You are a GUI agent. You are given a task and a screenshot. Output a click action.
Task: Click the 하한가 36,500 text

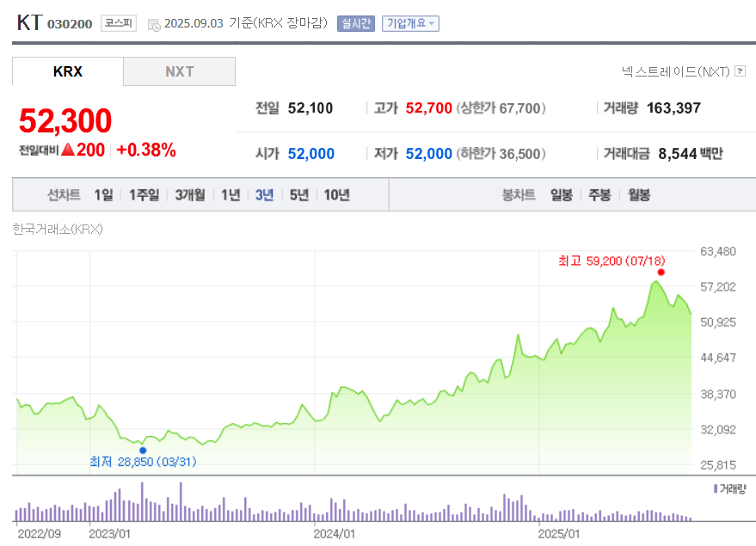click(501, 154)
